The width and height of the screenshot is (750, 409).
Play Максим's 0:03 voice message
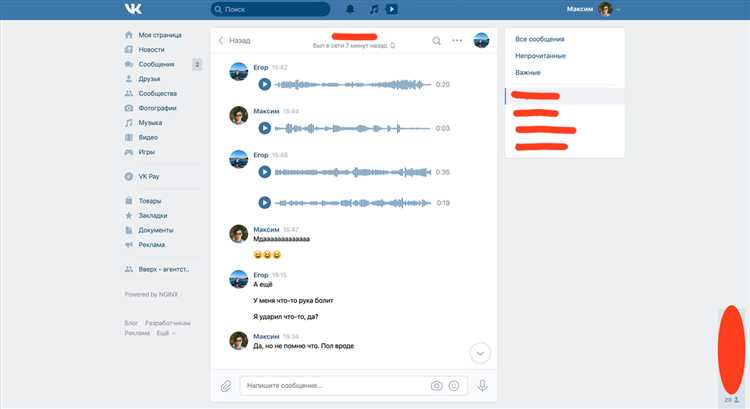[x=265, y=128]
